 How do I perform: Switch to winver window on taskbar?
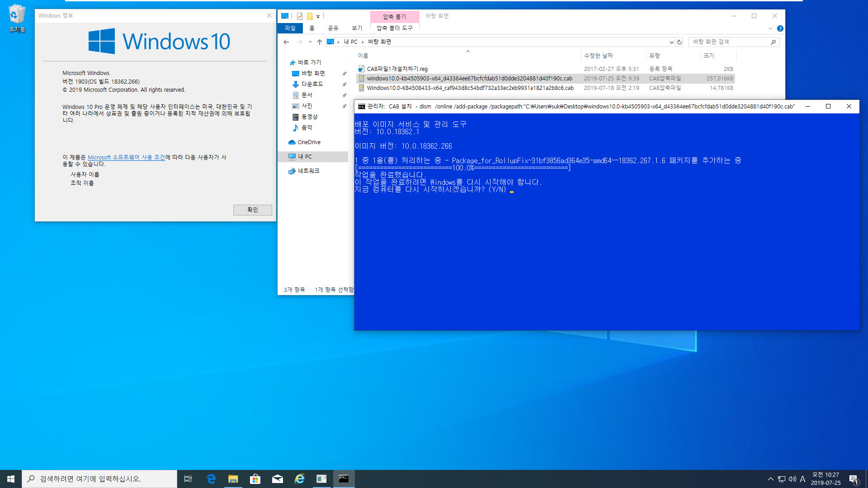click(321, 479)
